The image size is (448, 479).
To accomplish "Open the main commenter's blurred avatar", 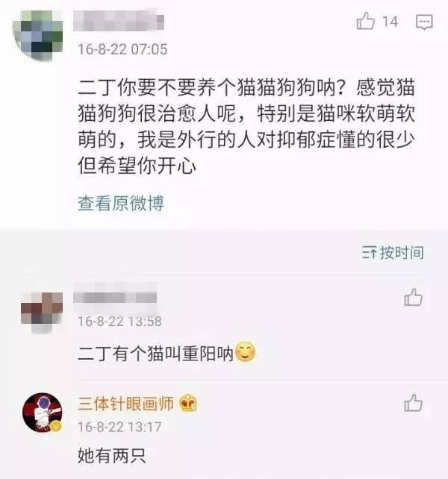I will pos(37,35).
